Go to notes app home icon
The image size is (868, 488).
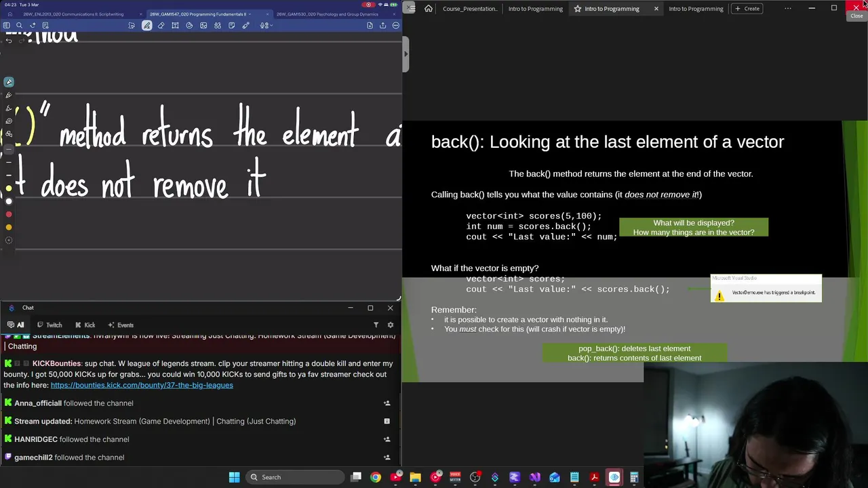tap(9, 14)
